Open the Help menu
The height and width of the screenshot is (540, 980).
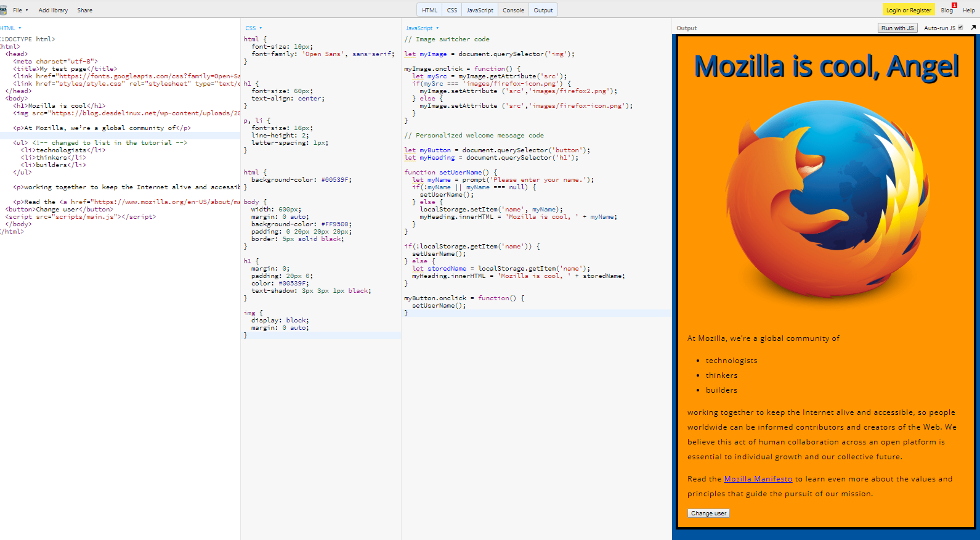pos(968,10)
